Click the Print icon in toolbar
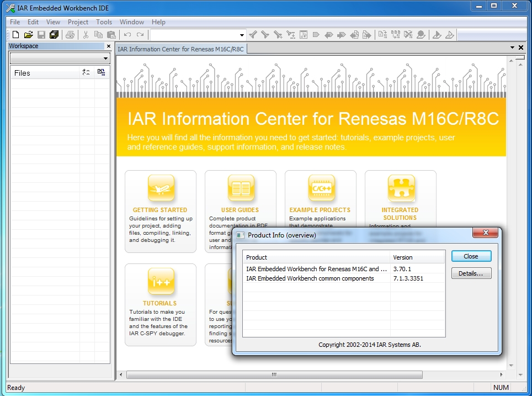This screenshot has width=532, height=396. (x=70, y=35)
